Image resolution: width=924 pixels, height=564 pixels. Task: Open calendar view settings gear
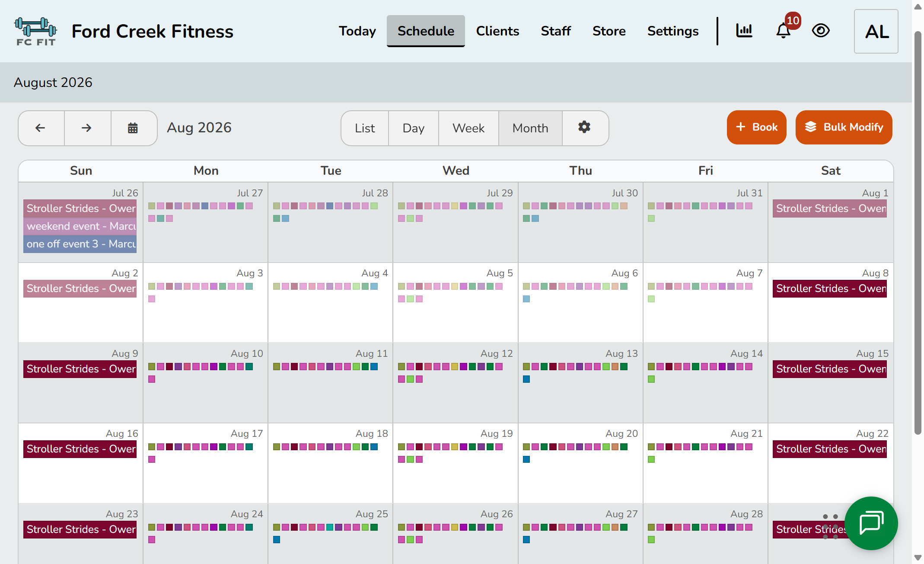point(584,128)
